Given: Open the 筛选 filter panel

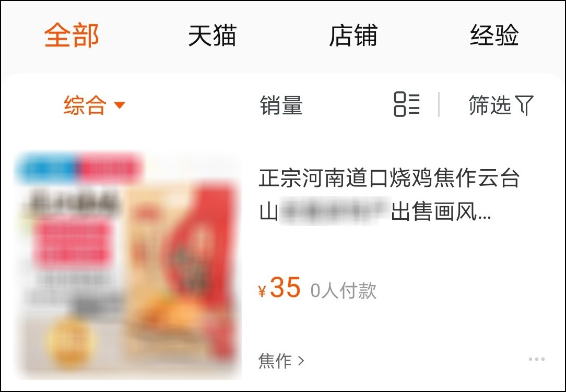Looking at the screenshot, I should pos(501,105).
